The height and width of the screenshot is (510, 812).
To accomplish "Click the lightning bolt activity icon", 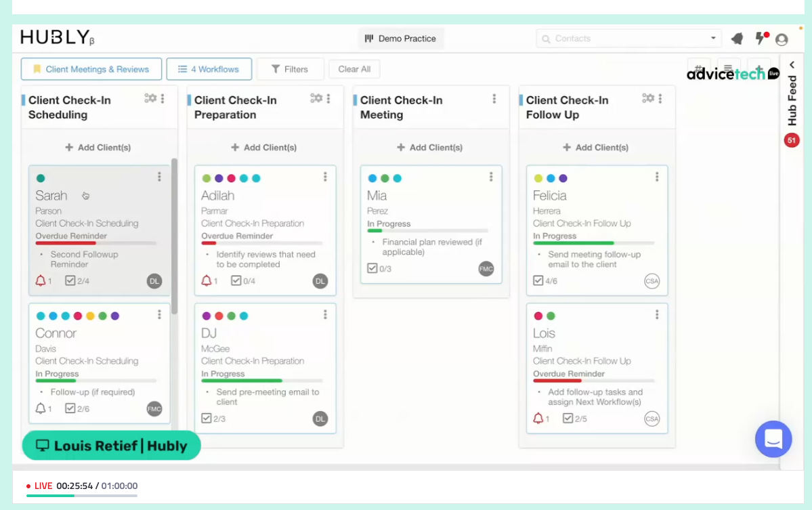I will point(758,39).
